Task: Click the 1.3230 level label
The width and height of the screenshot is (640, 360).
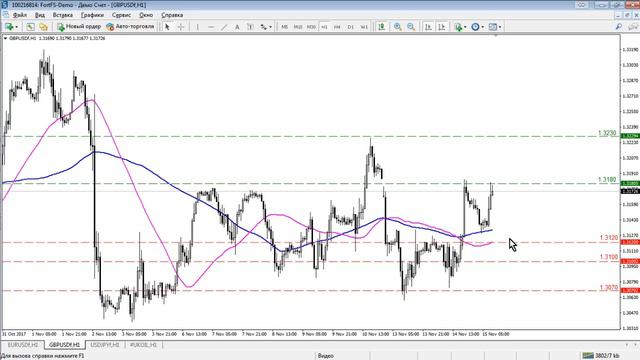Action: 607,133
